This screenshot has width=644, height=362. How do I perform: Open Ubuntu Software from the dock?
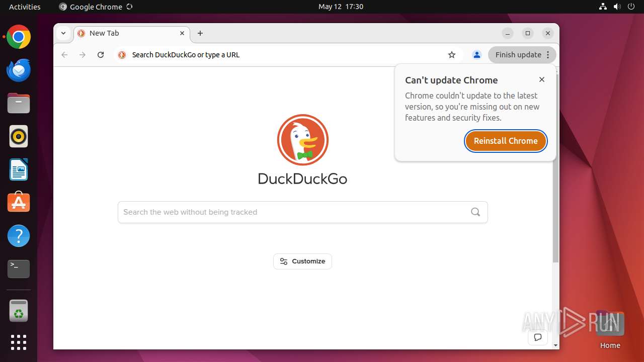19,203
